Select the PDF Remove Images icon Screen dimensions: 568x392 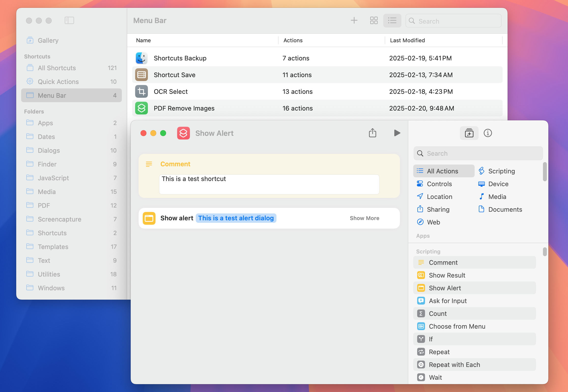142,108
